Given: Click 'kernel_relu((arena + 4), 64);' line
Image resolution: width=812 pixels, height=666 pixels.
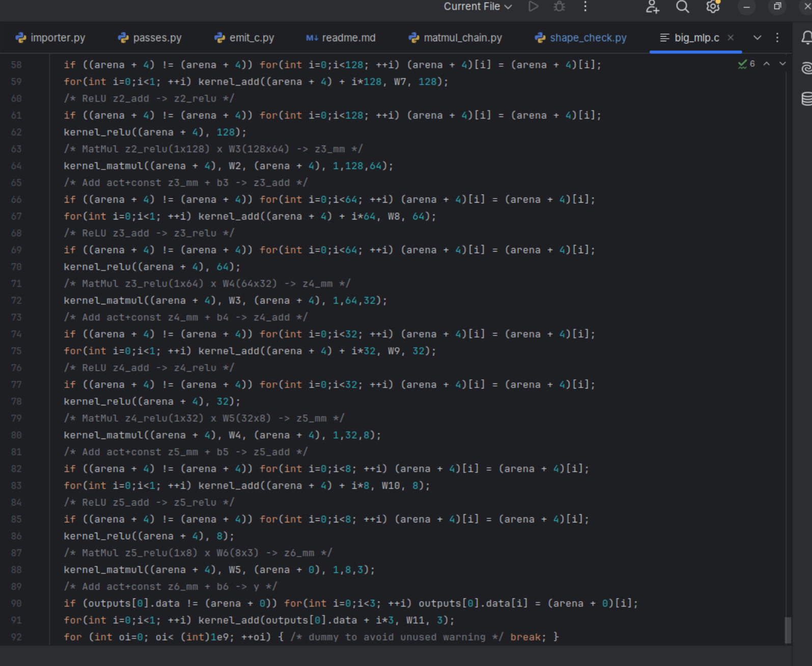Looking at the screenshot, I should pyautogui.click(x=152, y=267).
